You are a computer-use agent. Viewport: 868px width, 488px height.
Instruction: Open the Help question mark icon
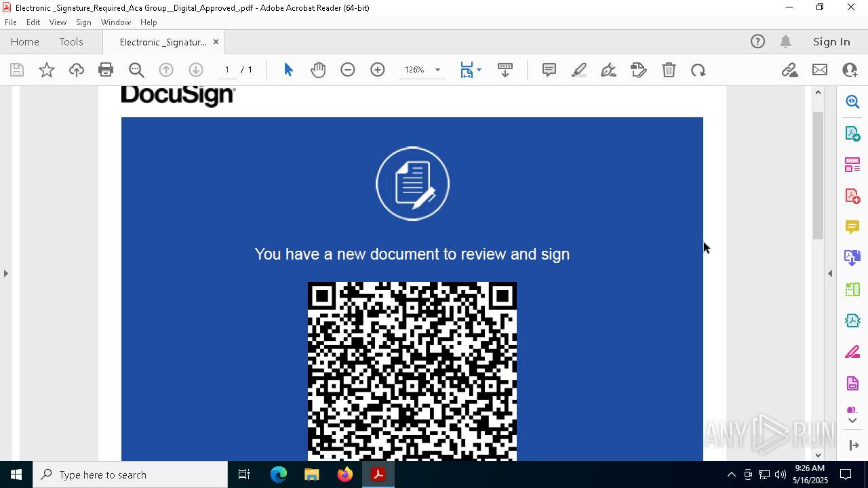tap(757, 42)
